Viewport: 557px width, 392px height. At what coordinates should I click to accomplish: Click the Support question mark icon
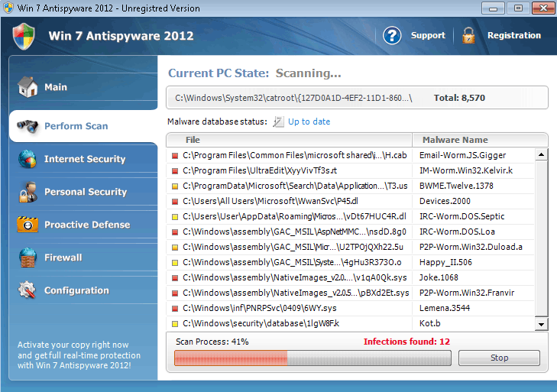click(392, 35)
